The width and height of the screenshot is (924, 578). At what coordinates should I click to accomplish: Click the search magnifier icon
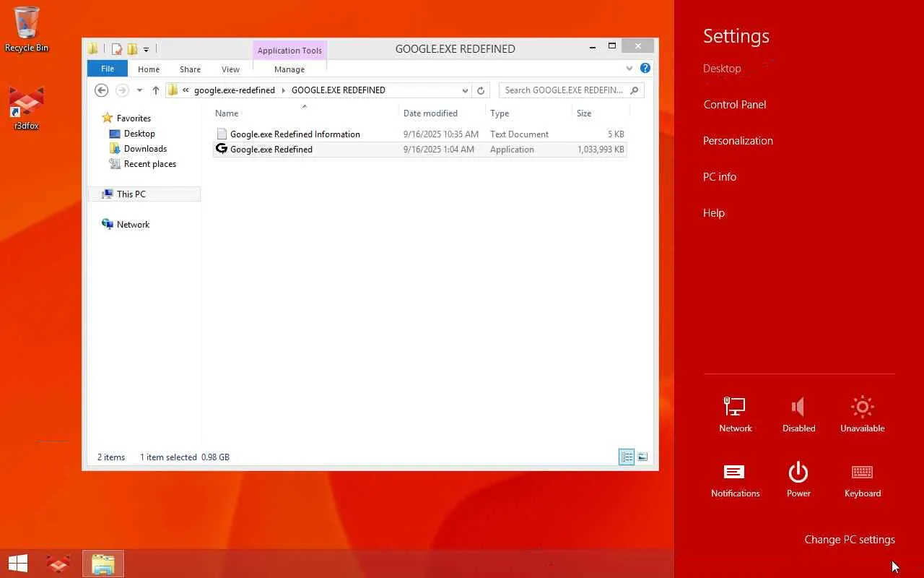click(635, 90)
